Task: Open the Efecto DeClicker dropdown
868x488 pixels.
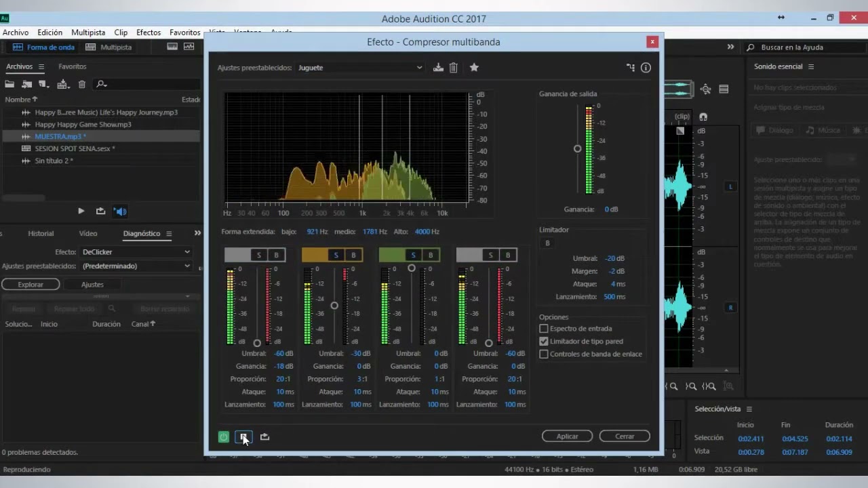Action: (x=136, y=252)
